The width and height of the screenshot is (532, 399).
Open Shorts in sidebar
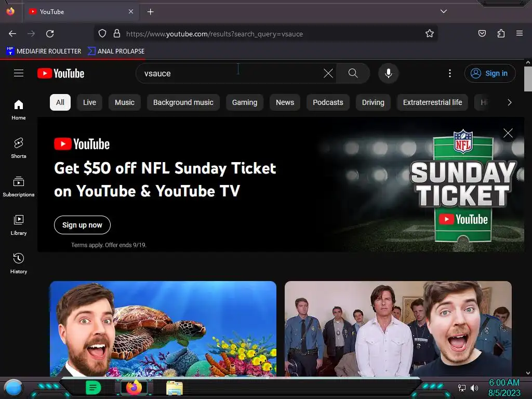[x=19, y=148]
